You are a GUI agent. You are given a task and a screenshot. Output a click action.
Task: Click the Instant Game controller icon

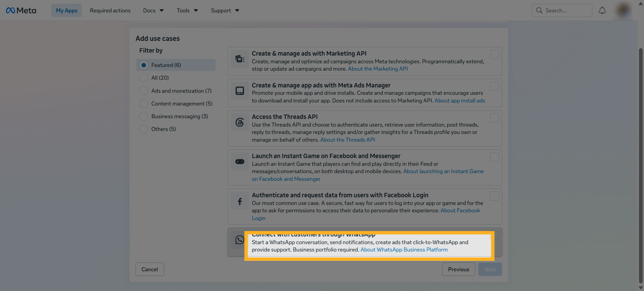click(240, 161)
